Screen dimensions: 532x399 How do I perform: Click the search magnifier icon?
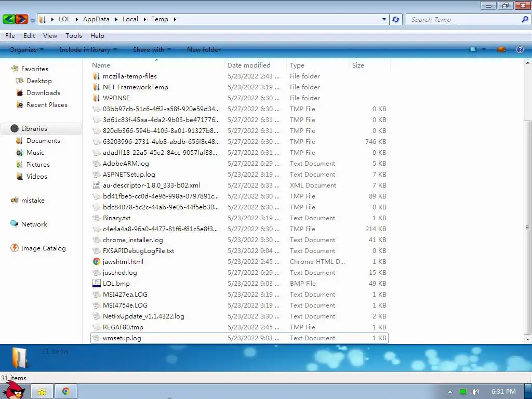click(525, 19)
